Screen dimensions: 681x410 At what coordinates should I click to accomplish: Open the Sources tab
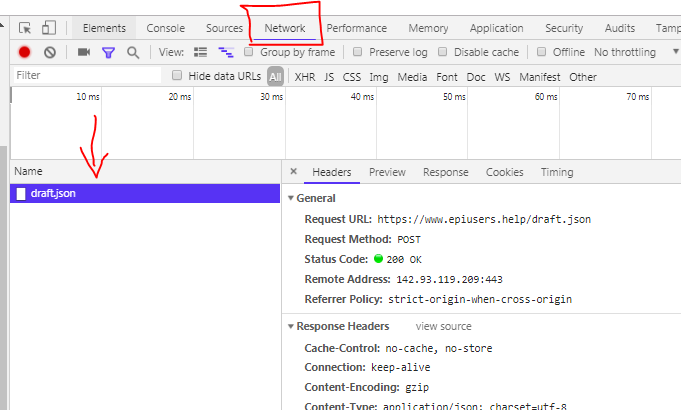click(x=224, y=28)
